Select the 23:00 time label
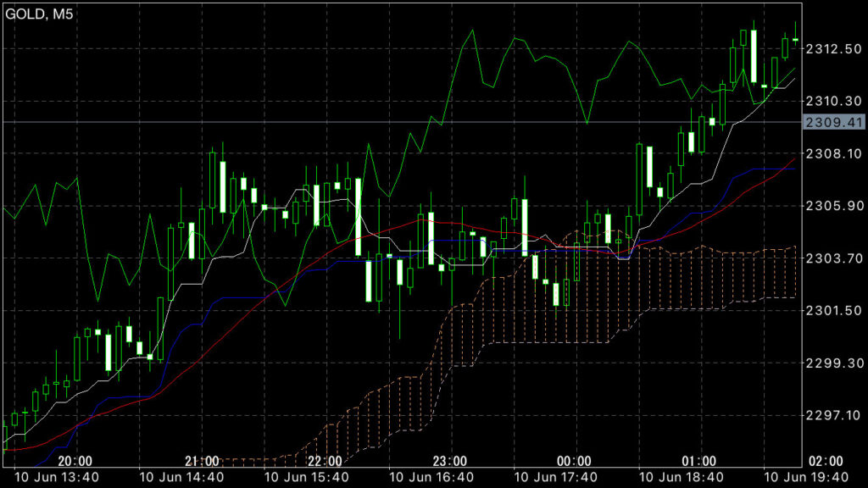Viewport: 868px width, 488px height. 449,461
